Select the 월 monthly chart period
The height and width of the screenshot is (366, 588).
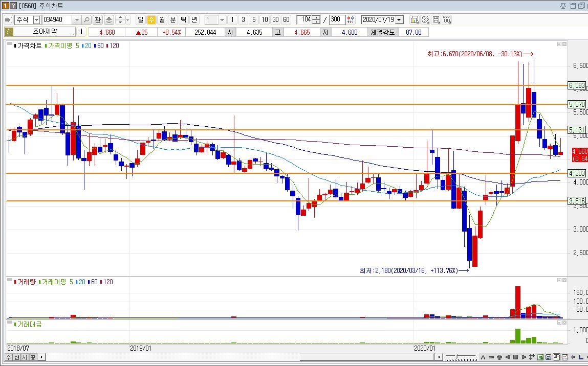162,19
